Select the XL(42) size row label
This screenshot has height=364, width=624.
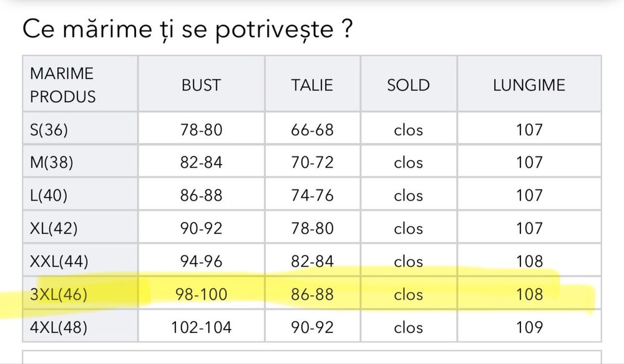[54, 228]
